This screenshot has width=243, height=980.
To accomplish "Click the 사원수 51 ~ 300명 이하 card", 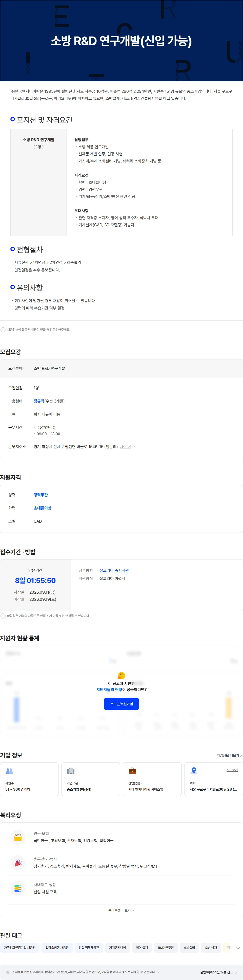I will coord(29,779).
